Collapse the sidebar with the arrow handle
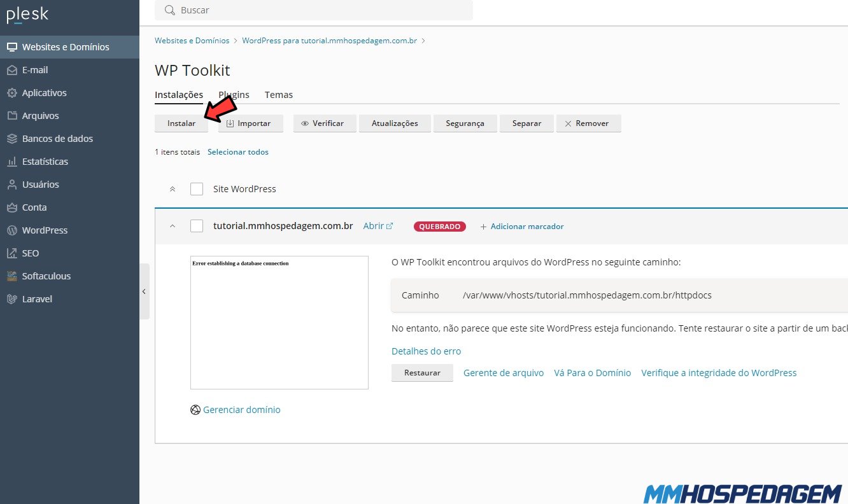Image resolution: width=848 pixels, height=504 pixels. [x=145, y=291]
